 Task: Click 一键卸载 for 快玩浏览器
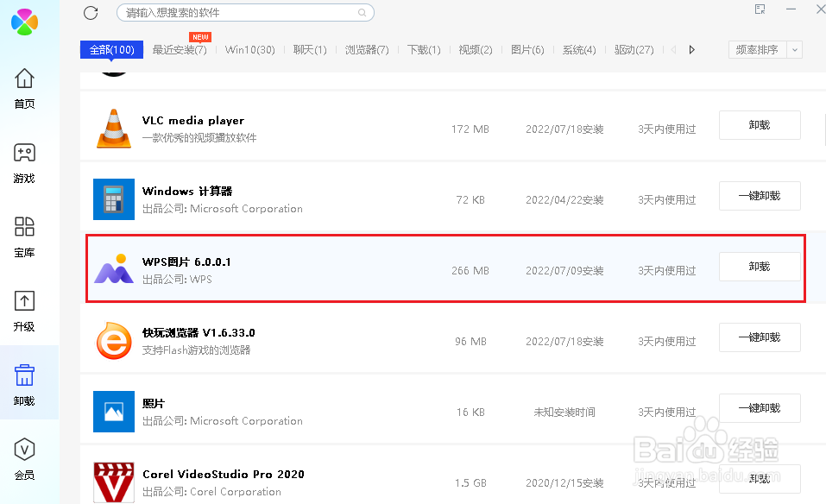point(760,337)
